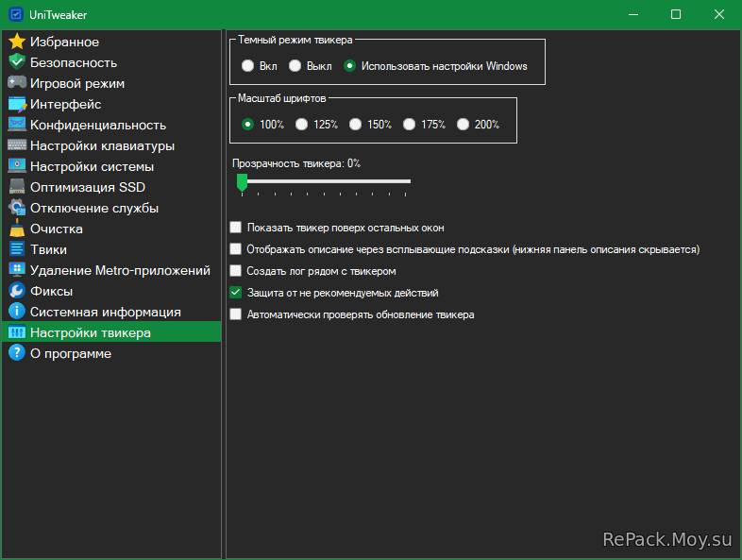This screenshot has height=560, width=742.
Task: Click the blue info icon Системная информация
Action: pos(16,312)
